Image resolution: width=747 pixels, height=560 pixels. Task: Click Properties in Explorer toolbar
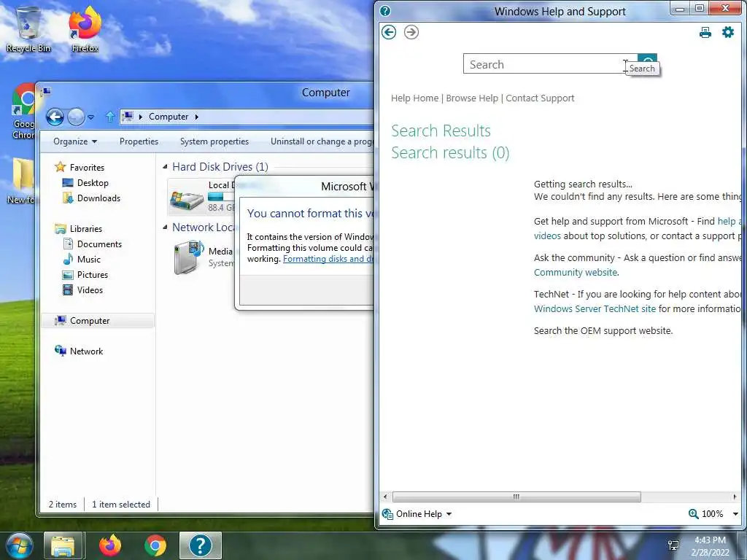[139, 141]
